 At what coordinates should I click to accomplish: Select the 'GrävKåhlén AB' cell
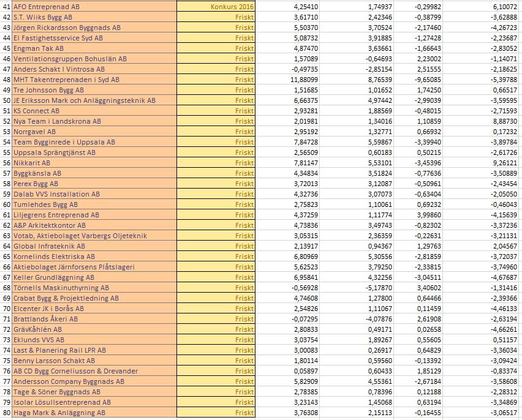tap(94, 329)
